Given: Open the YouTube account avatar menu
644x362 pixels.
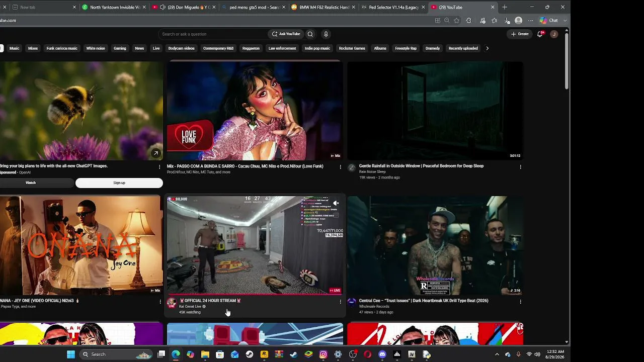Looking at the screenshot, I should tap(554, 34).
